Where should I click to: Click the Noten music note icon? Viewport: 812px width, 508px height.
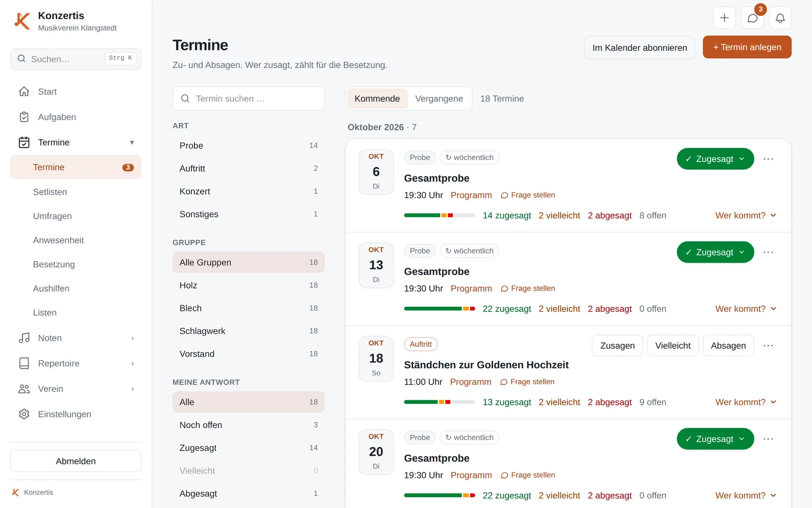(24, 338)
